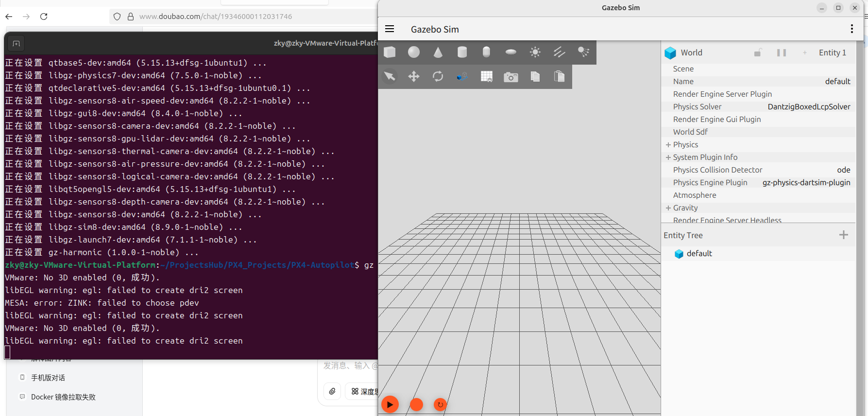Reset the simulation with the orange reset button
This screenshot has height=416, width=868.
pos(440,404)
